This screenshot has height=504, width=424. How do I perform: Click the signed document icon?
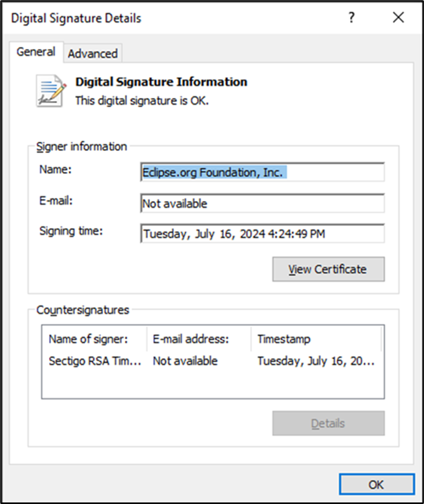tap(51, 91)
